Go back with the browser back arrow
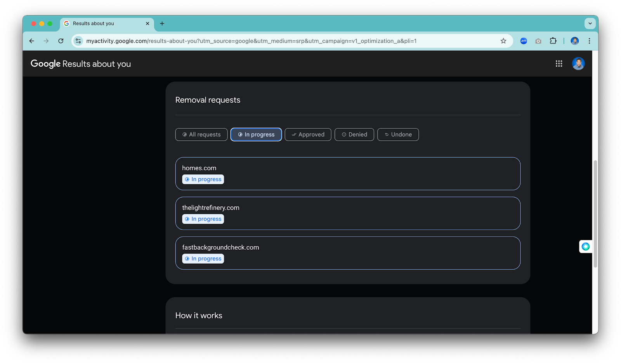Viewport: 621px width, 364px height. coord(32,41)
